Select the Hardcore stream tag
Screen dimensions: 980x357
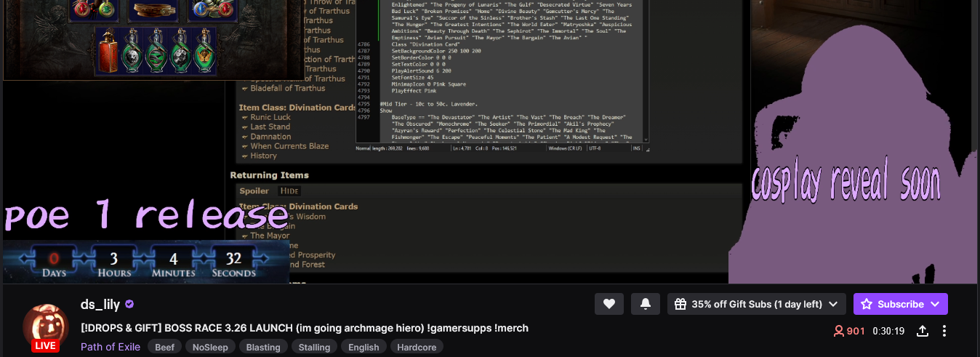point(417,347)
